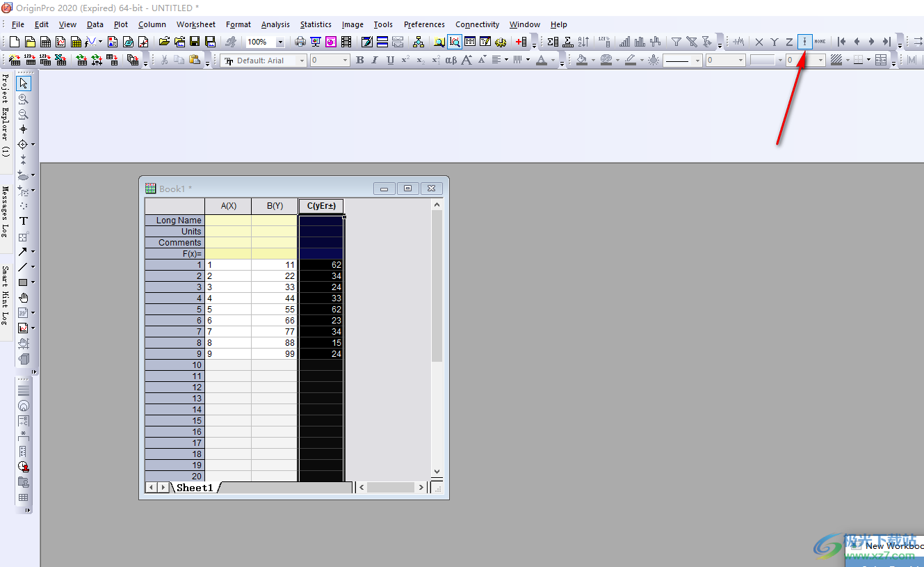Create a new project icon

[14, 42]
